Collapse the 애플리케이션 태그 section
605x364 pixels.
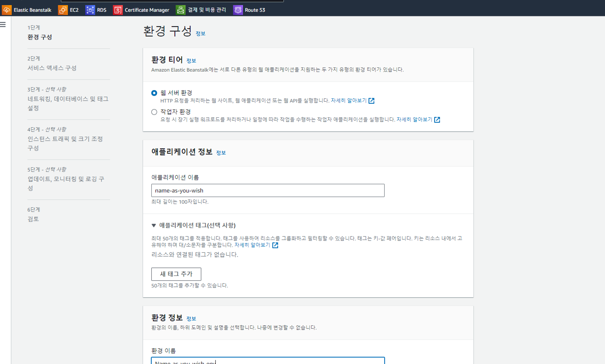(154, 225)
